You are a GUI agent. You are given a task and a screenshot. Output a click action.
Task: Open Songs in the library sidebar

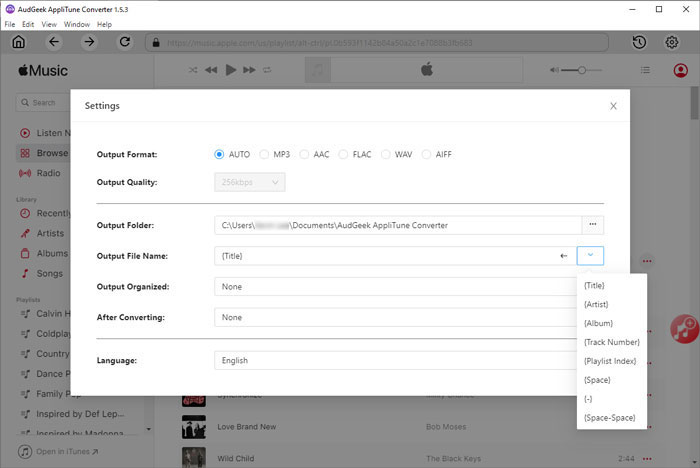pos(42,273)
